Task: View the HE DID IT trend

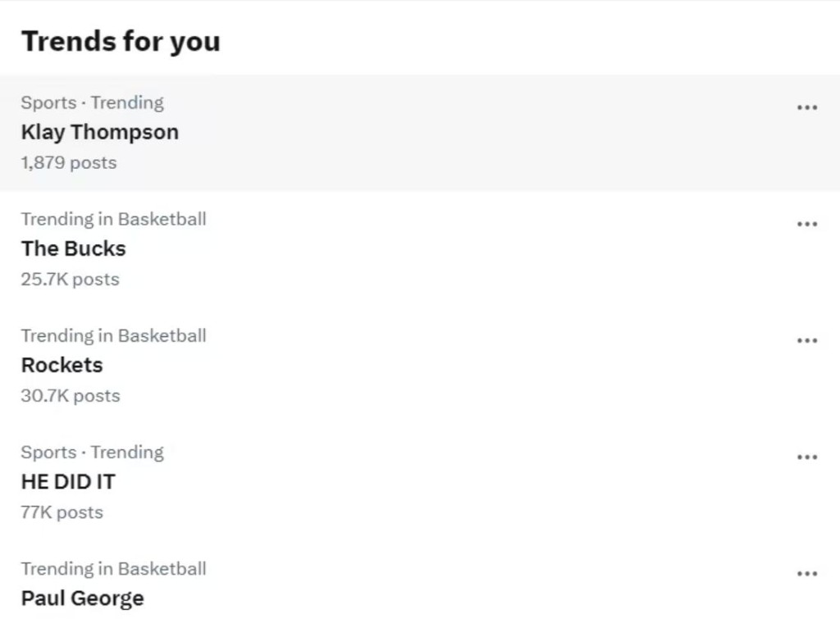Action: click(x=68, y=481)
